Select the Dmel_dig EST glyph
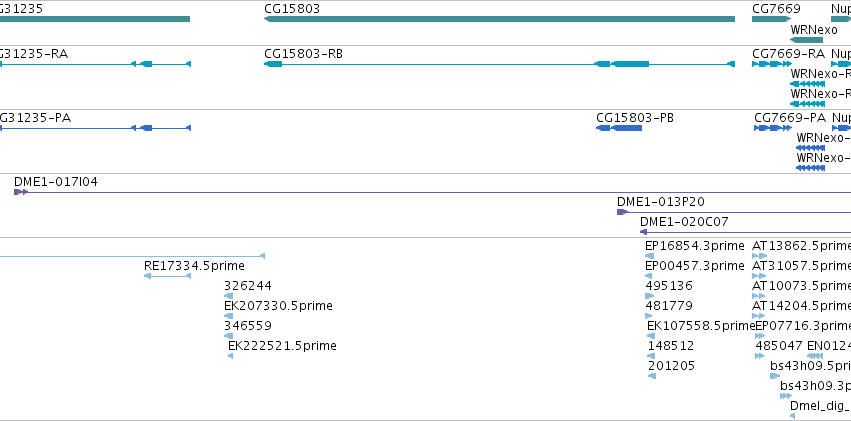 pyautogui.click(x=792, y=416)
